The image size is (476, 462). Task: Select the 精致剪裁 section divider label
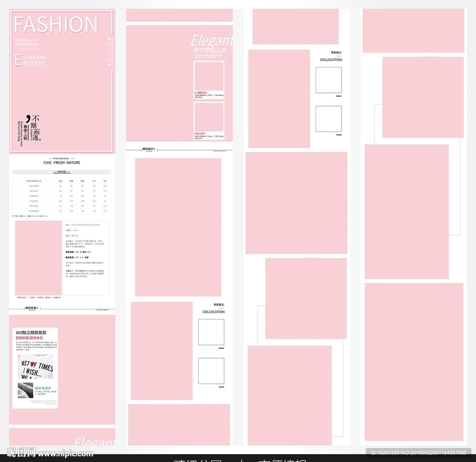(32, 308)
